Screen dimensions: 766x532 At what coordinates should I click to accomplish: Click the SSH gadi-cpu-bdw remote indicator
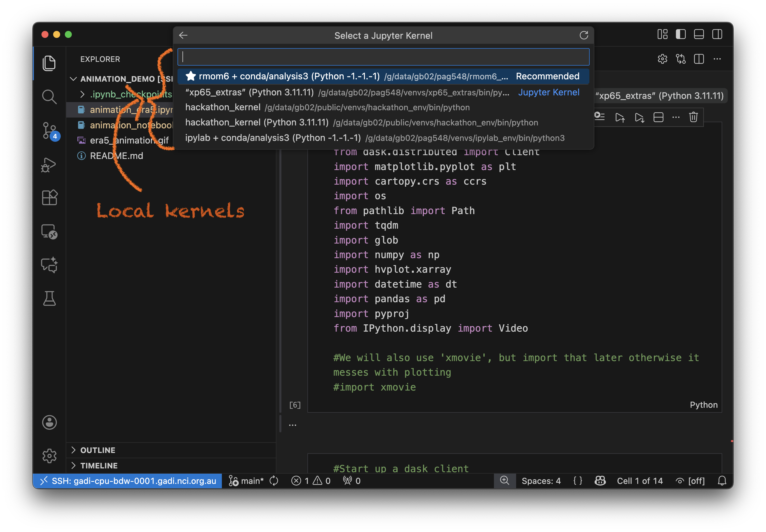click(x=128, y=481)
